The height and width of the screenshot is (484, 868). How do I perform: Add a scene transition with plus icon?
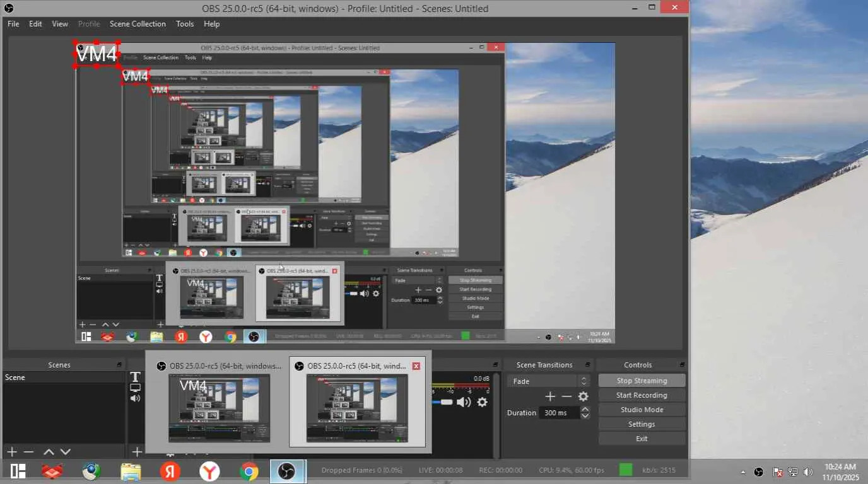coord(550,396)
